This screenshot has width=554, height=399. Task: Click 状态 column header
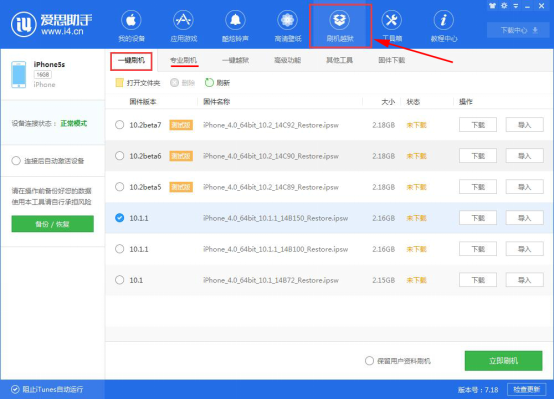point(413,102)
